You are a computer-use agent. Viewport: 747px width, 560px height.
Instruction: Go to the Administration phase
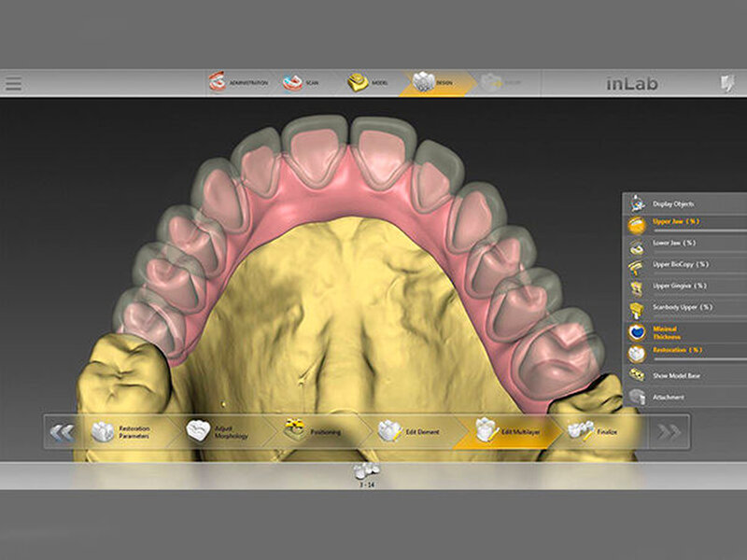(238, 83)
